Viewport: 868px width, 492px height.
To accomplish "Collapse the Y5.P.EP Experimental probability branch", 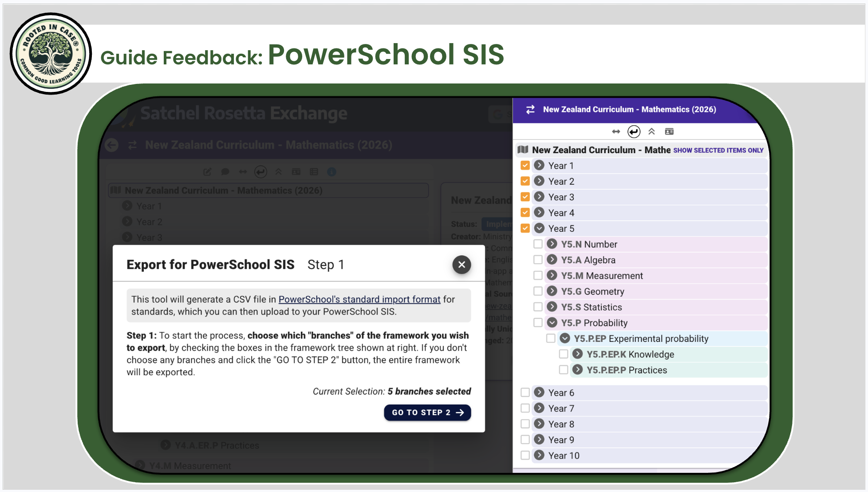I will [x=565, y=338].
